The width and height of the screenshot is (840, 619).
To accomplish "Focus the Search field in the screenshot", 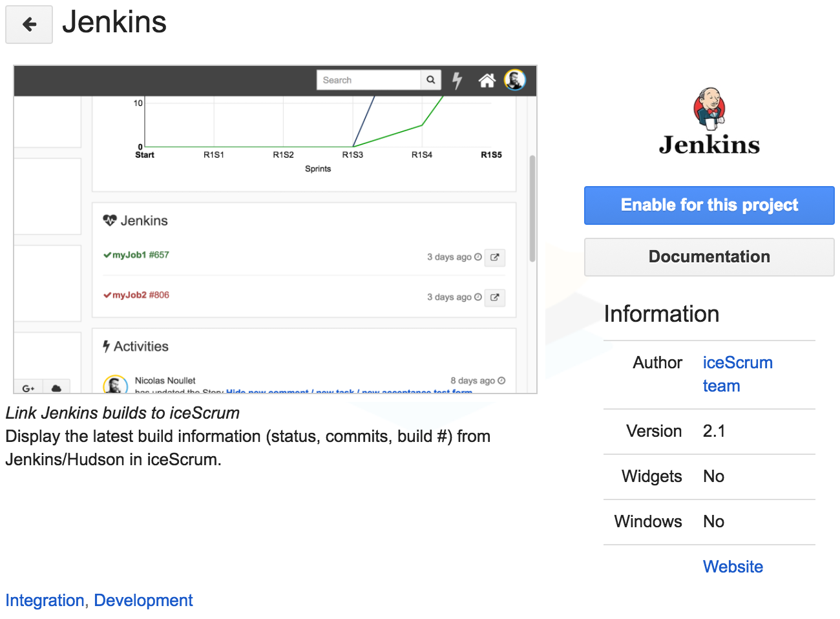I will point(368,80).
